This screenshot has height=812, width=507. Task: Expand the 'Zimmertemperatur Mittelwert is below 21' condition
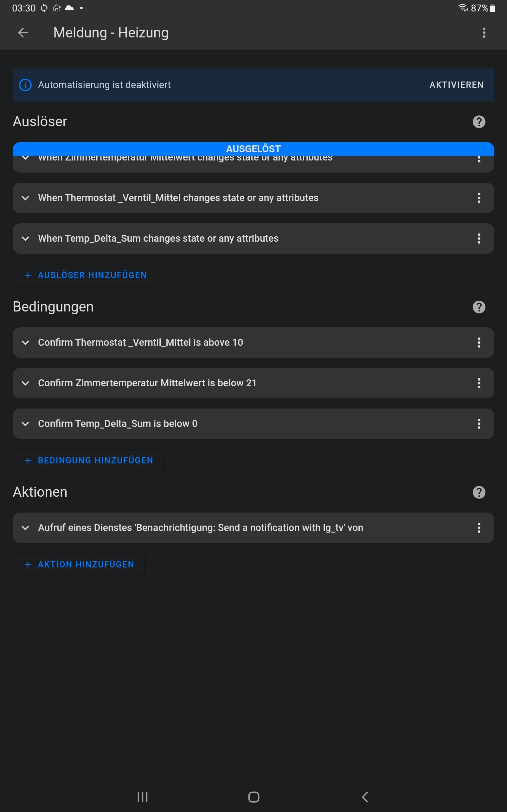[25, 383]
